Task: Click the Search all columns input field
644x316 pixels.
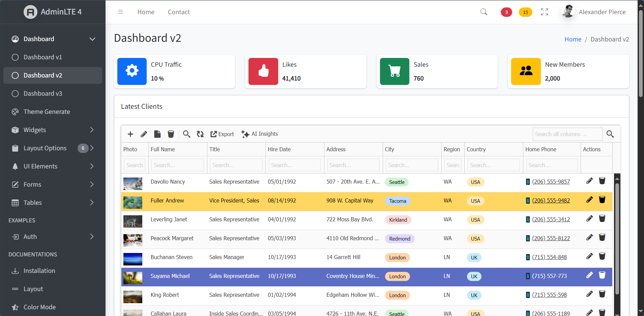Action: [x=567, y=134]
